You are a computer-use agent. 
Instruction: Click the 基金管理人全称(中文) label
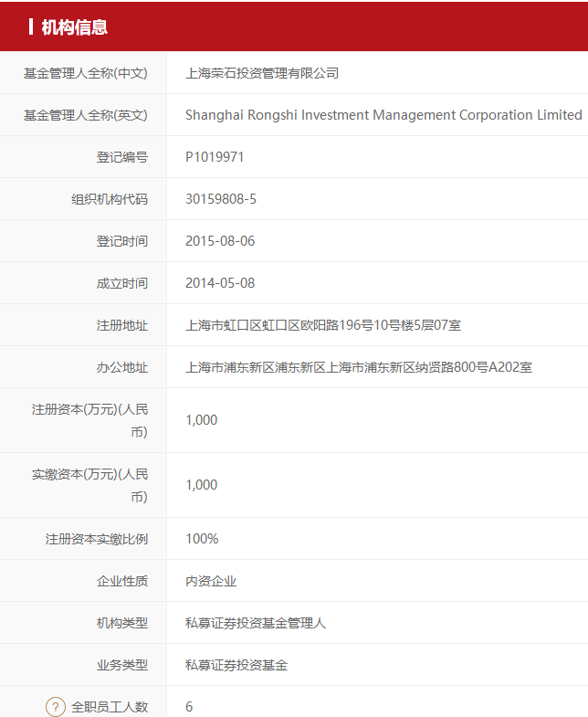[86, 73]
